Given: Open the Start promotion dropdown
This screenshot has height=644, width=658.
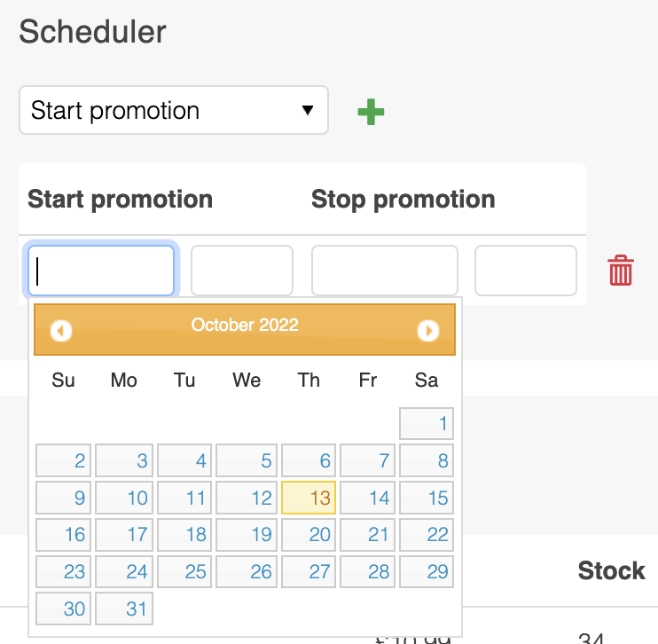Looking at the screenshot, I should click(x=174, y=111).
